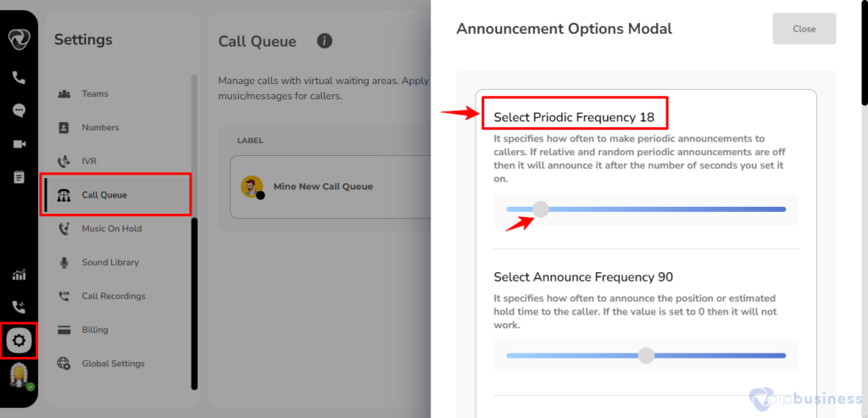Close the Announcement Options Modal
Viewport: 868px width, 418px height.
[804, 29]
